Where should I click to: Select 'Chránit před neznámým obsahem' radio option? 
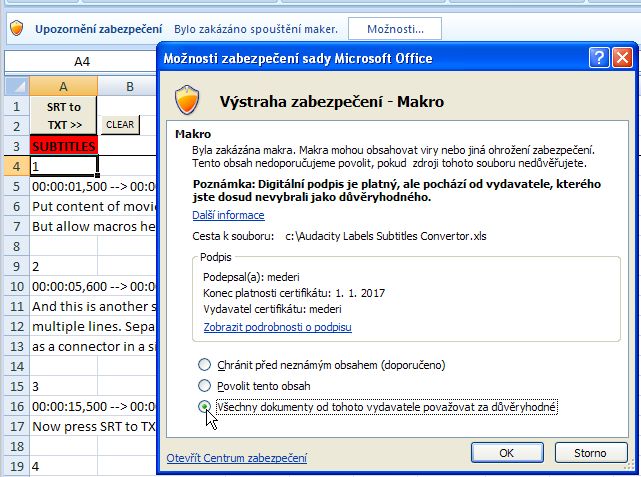204,365
